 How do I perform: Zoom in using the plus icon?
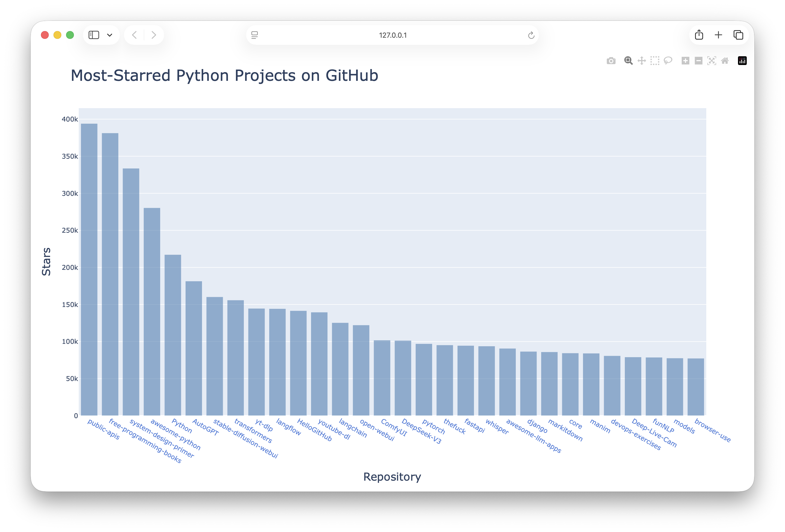(685, 61)
